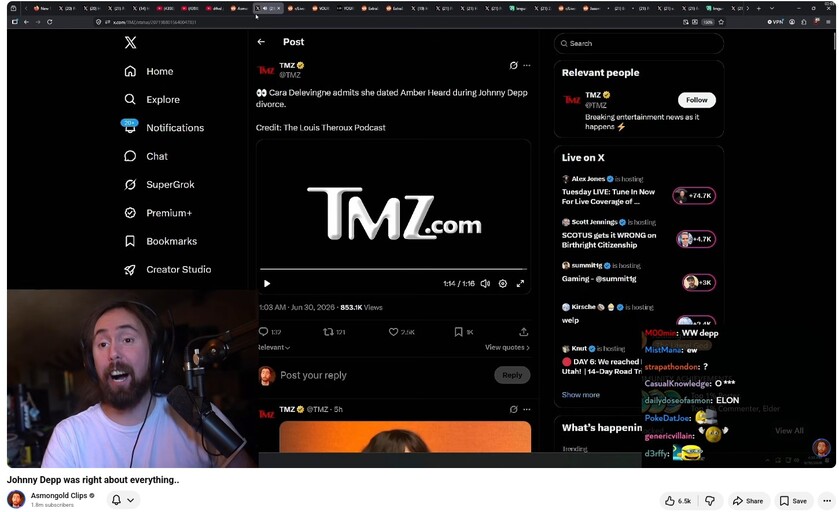Open the more options menu on the TMZ post
The width and height of the screenshot is (839, 512).
(527, 65)
